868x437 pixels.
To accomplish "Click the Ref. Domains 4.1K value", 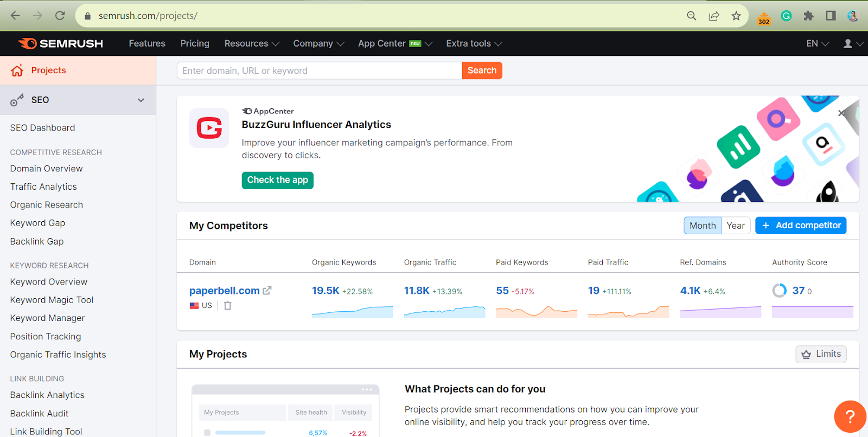I will click(x=690, y=291).
